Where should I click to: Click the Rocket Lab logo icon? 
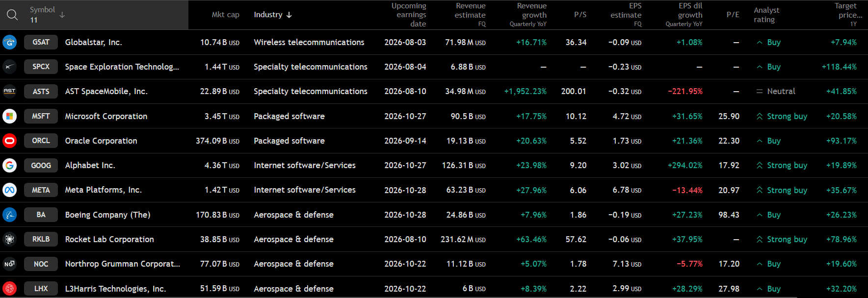tap(10, 239)
